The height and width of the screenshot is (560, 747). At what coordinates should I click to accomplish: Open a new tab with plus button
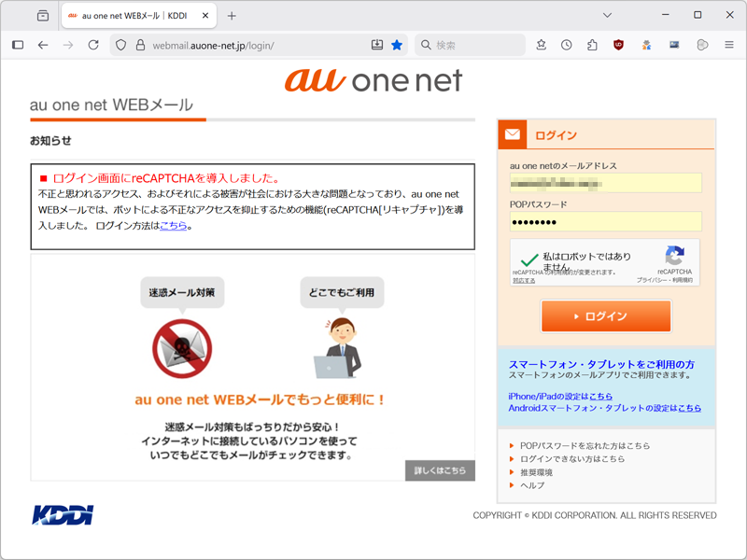pyautogui.click(x=232, y=15)
